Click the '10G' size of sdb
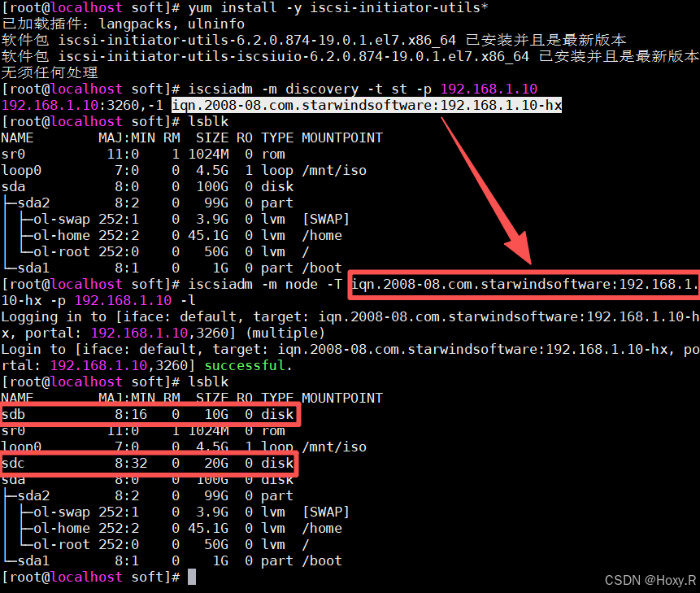This screenshot has height=593, width=700. (x=216, y=414)
